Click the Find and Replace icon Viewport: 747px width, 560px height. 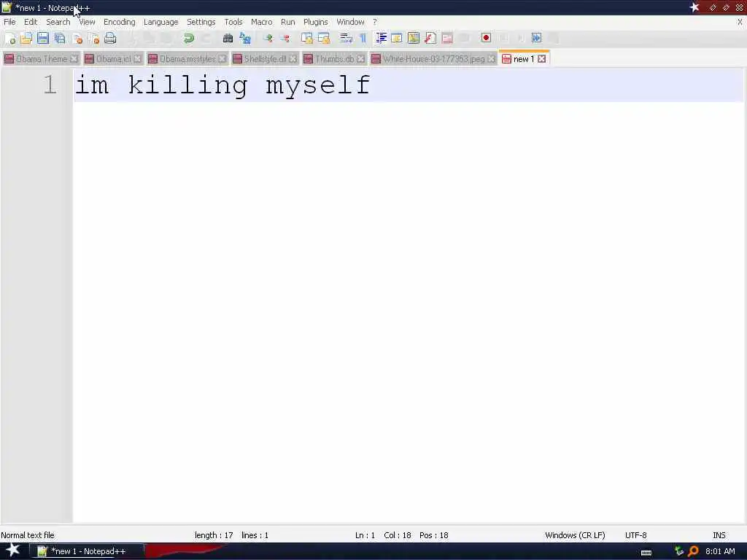click(x=245, y=39)
